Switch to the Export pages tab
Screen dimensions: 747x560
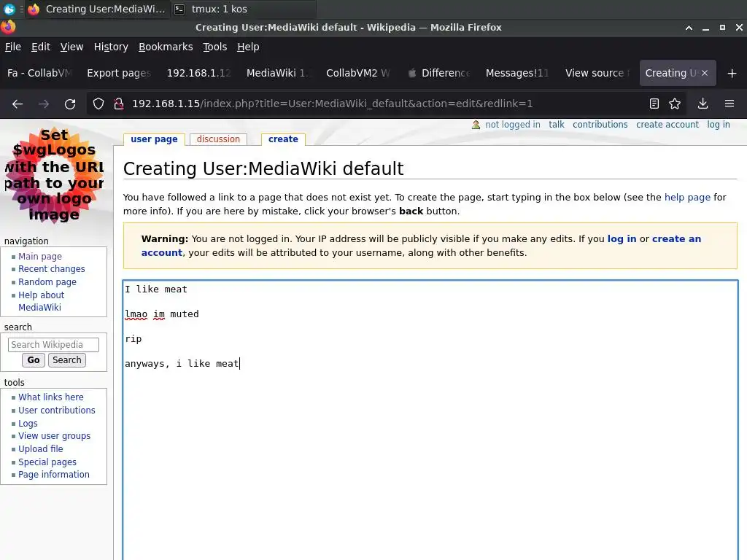(x=119, y=73)
